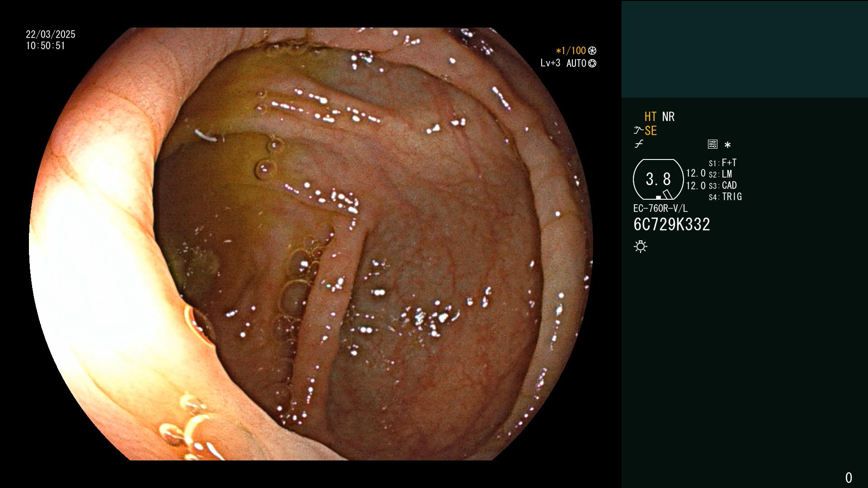Click the NR noise reduction label
Image resolution: width=868 pixels, height=488 pixels.
click(668, 117)
